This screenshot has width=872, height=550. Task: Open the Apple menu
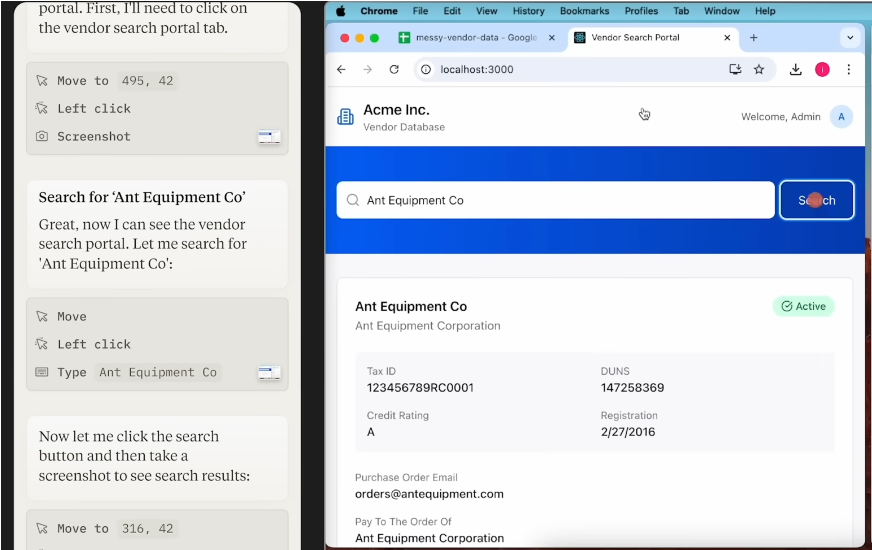[340, 11]
